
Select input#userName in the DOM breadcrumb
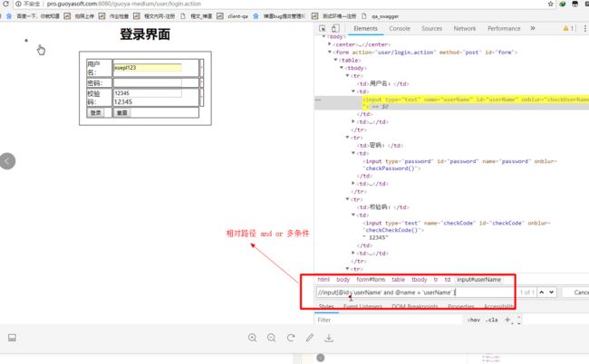point(479,280)
